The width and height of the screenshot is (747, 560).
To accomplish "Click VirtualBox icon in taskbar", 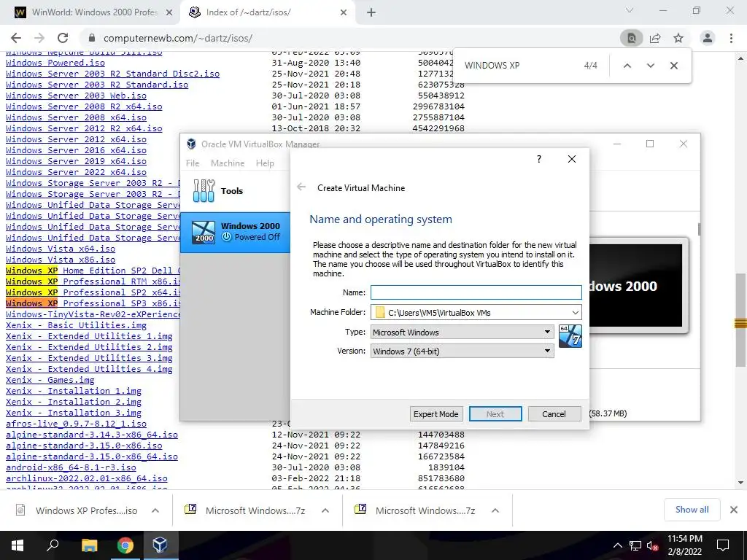I will pos(160,545).
